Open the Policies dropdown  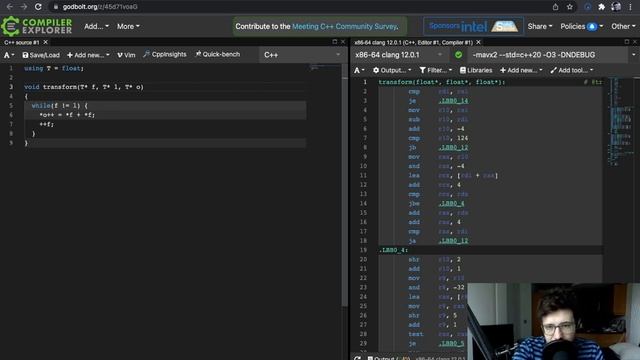(x=581, y=26)
